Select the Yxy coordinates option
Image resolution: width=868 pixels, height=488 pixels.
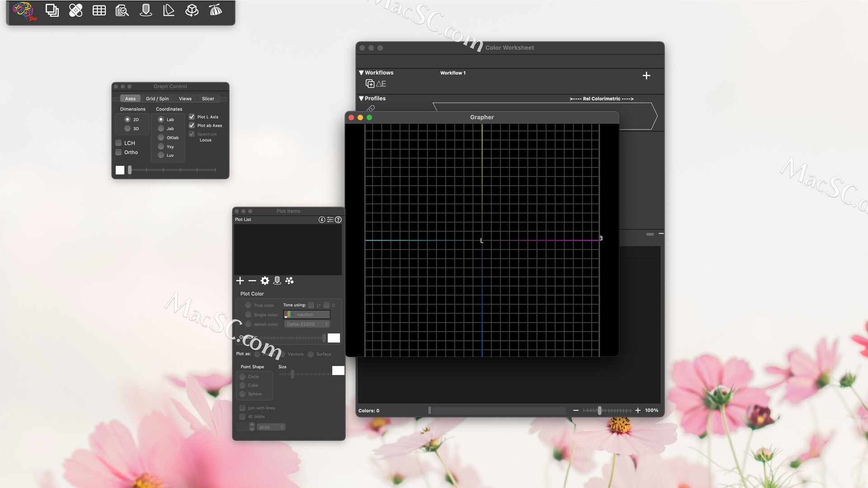[x=161, y=146]
